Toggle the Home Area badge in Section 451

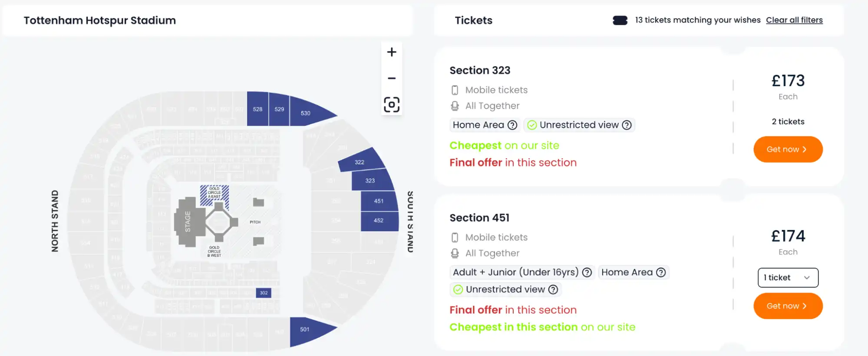tap(634, 272)
